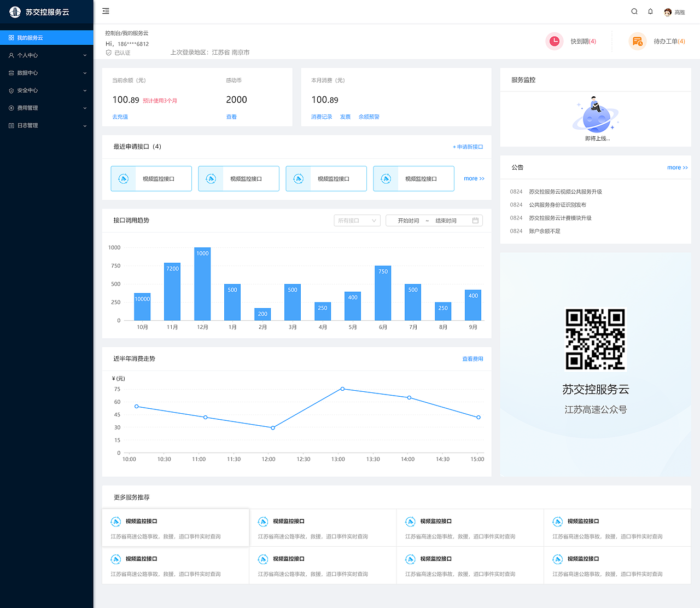
Task: Open announcement 账户余额不足
Action: [545, 231]
